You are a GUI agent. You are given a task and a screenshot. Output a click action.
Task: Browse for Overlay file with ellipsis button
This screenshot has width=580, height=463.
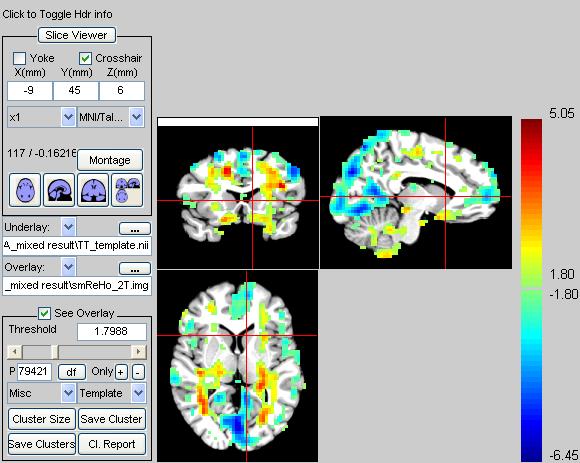(135, 269)
